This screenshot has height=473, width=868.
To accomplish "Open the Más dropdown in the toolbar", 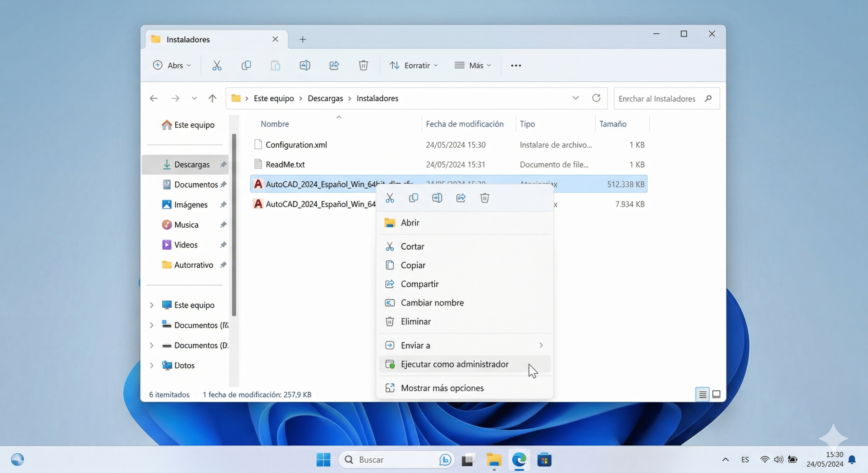I will [473, 65].
